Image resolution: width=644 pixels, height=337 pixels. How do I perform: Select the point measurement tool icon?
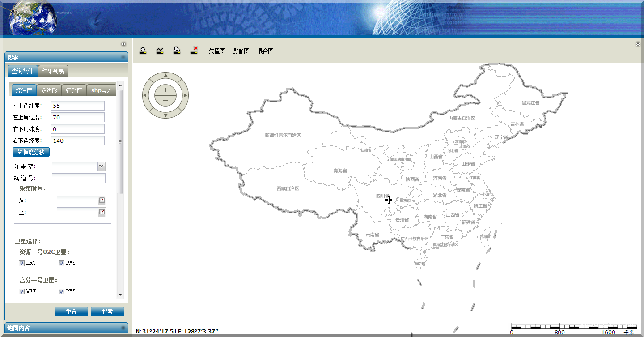(x=143, y=51)
